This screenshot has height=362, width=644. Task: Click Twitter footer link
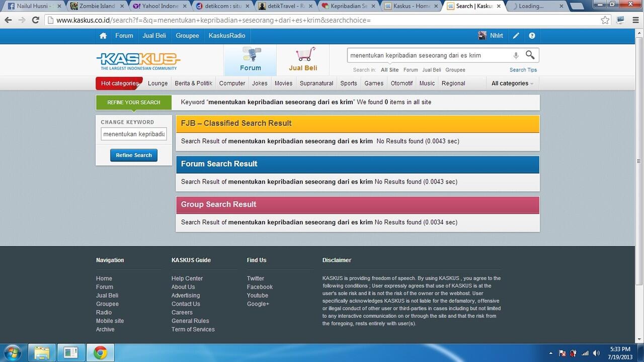(256, 279)
